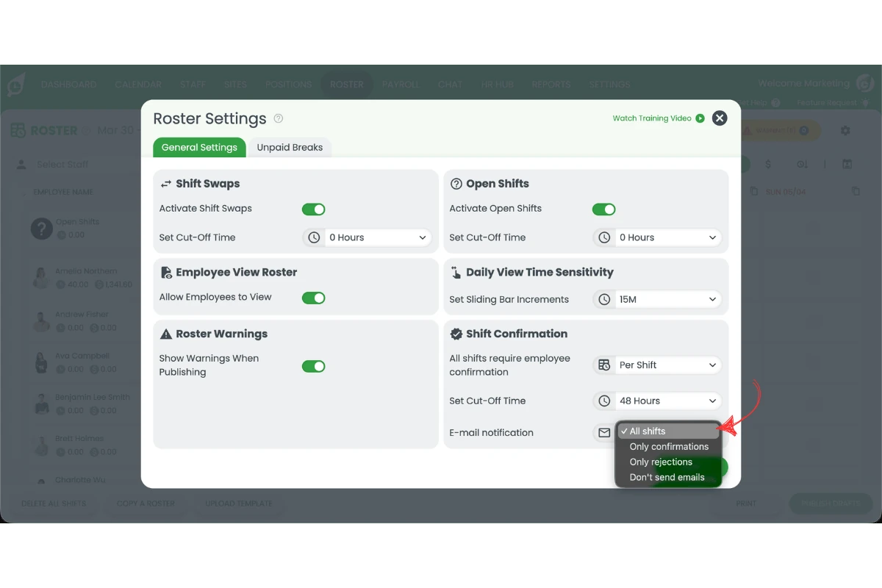Switch to Unpaid Breaks tab
882x588 pixels.
click(x=290, y=147)
